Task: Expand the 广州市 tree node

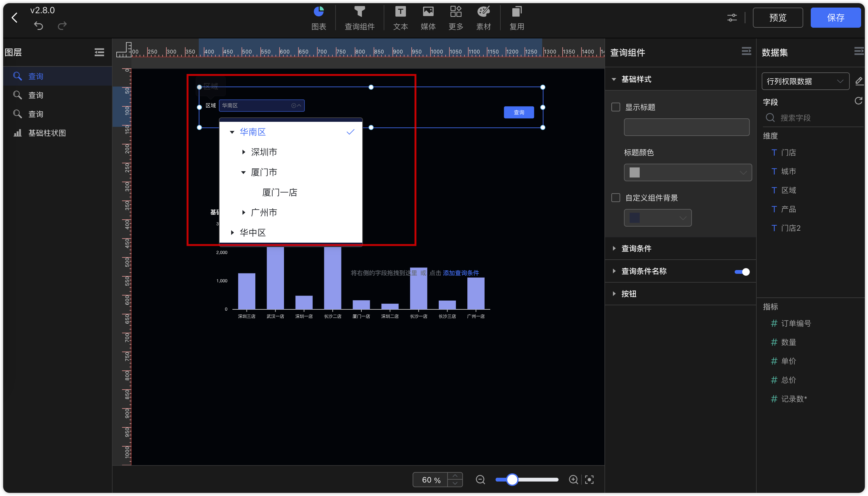Action: click(243, 212)
